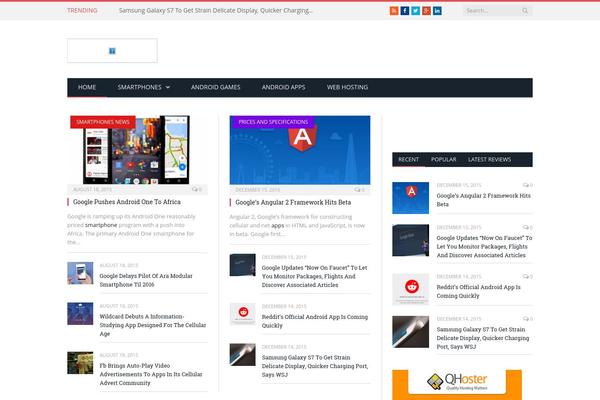Open Google Pushes Android One To Africa
This screenshot has height=400, width=600.
(127, 202)
